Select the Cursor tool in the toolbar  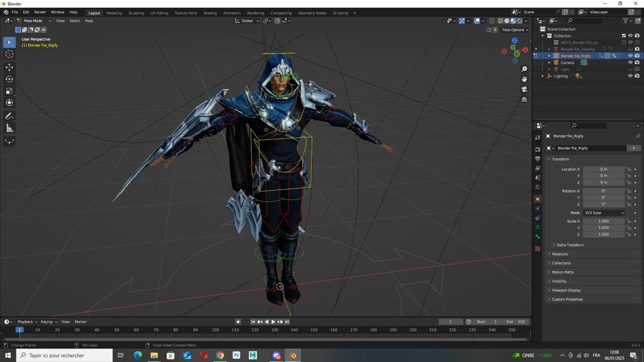pos(9,54)
